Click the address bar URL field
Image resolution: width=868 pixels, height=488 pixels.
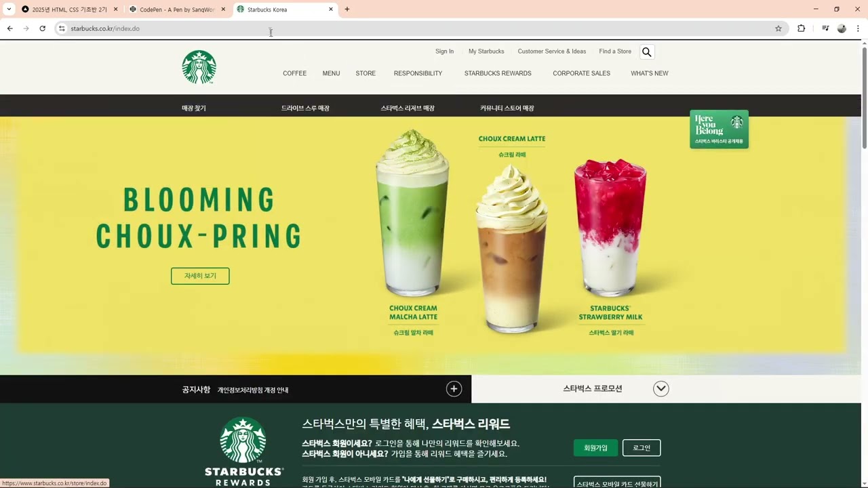point(420,28)
